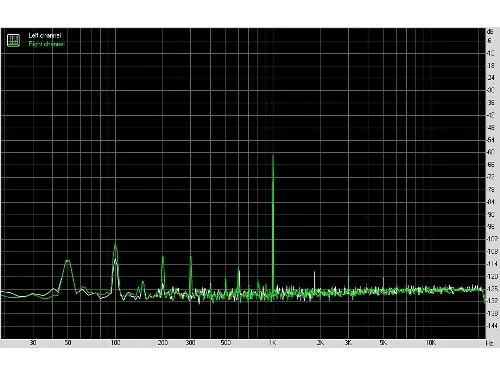Click the 30 frequency axis label
500x375 pixels.
click(33, 343)
